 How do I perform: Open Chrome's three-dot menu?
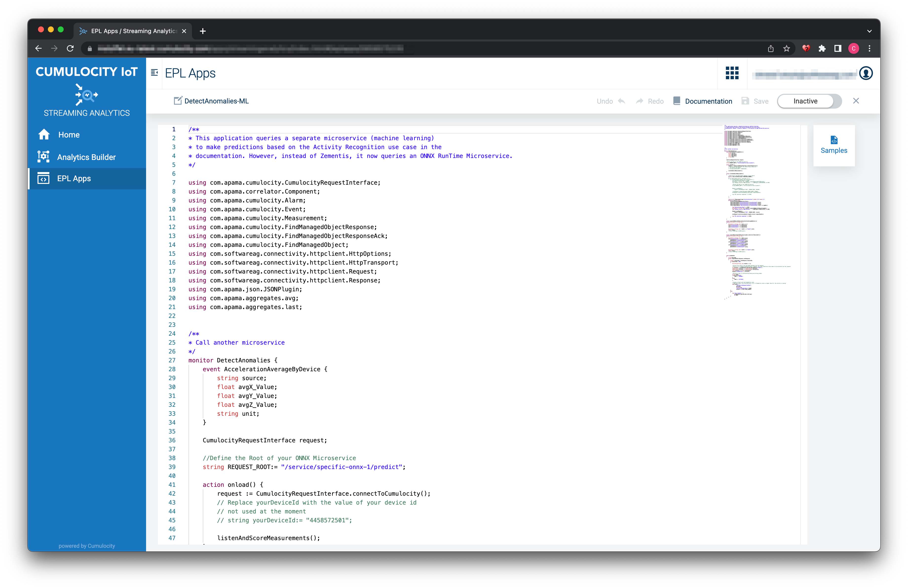point(870,48)
